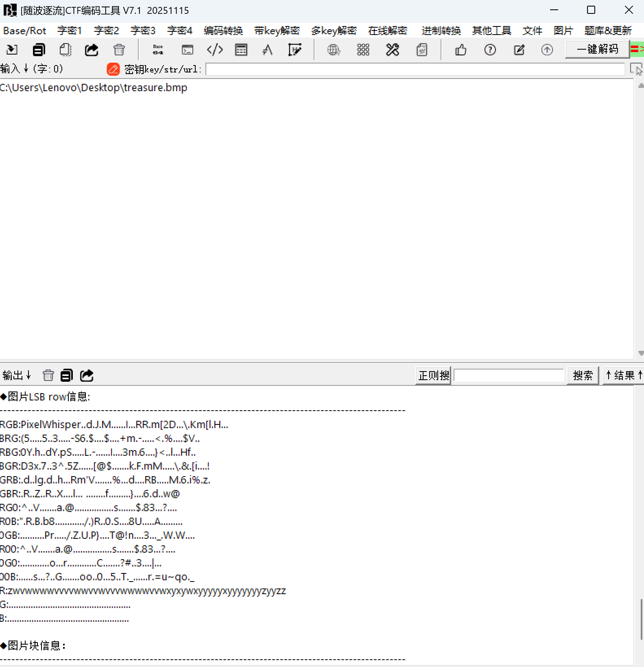This screenshot has height=667, width=644.
Task: Click the thumbs-up icon
Action: coord(461,50)
